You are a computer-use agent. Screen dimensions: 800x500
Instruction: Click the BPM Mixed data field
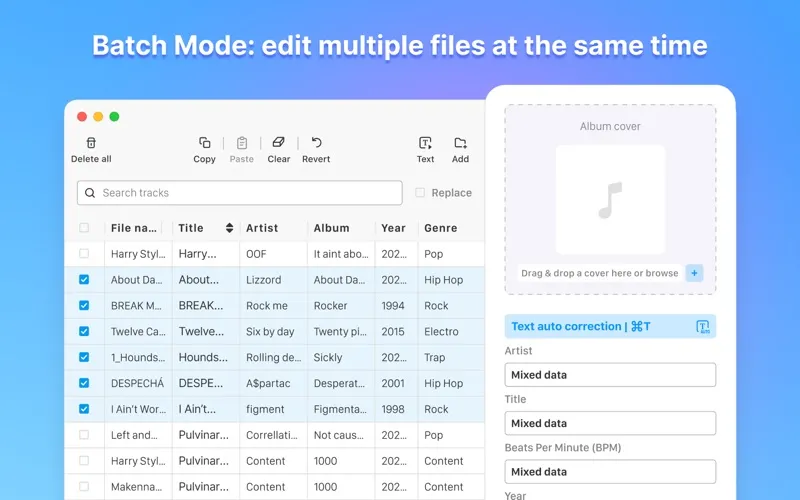(610, 472)
